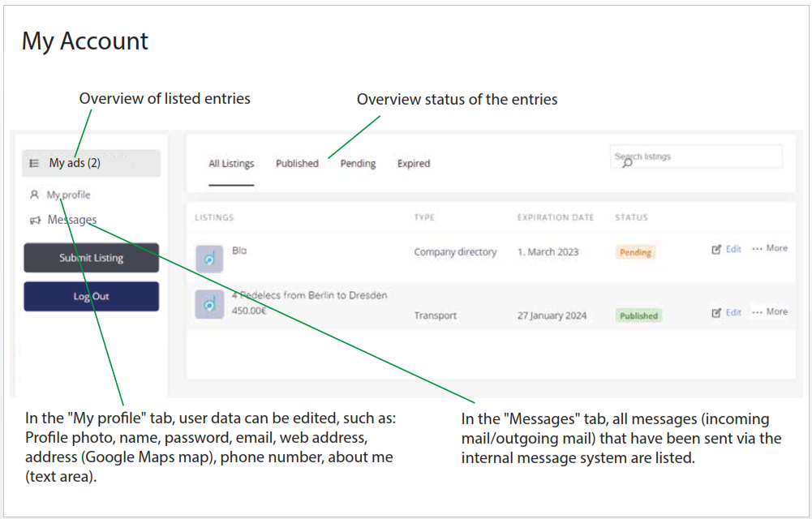Click the Log Out button
The height and width of the screenshot is (519, 812).
pyautogui.click(x=91, y=297)
